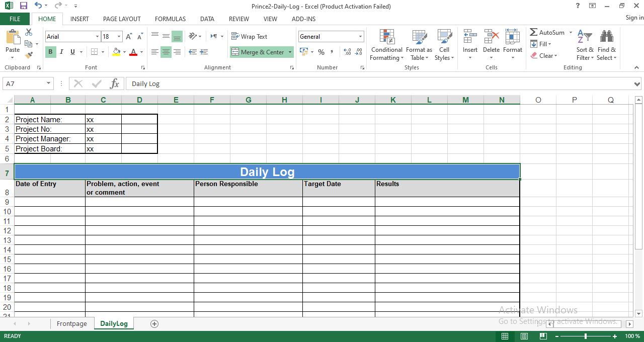The width and height of the screenshot is (644, 342).
Task: Apply the red font color
Action: coord(133,52)
